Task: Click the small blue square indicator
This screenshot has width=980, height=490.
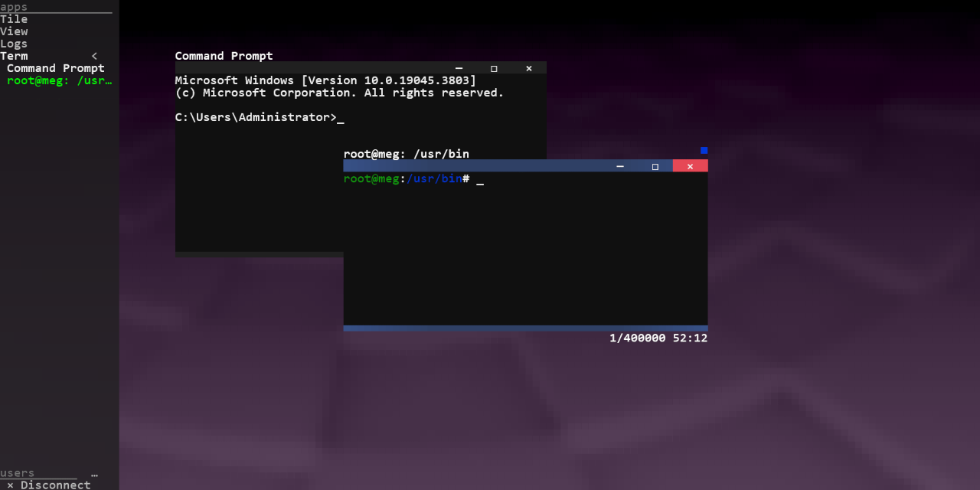Action: [704, 150]
